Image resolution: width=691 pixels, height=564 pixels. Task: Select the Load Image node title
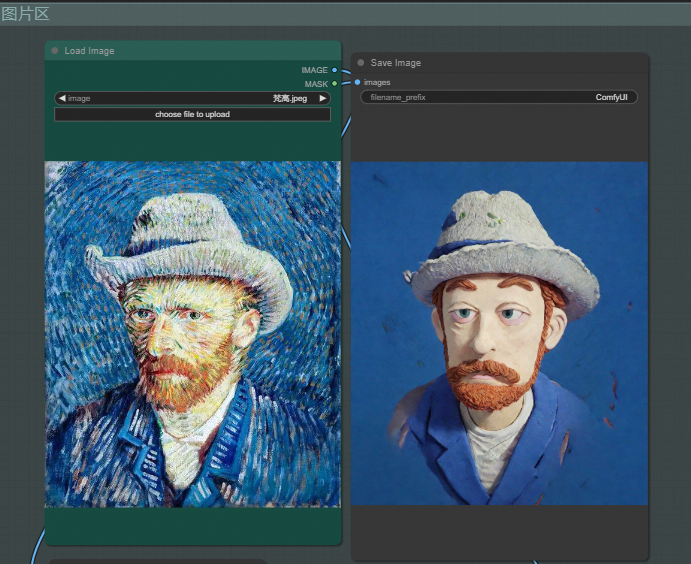89,51
